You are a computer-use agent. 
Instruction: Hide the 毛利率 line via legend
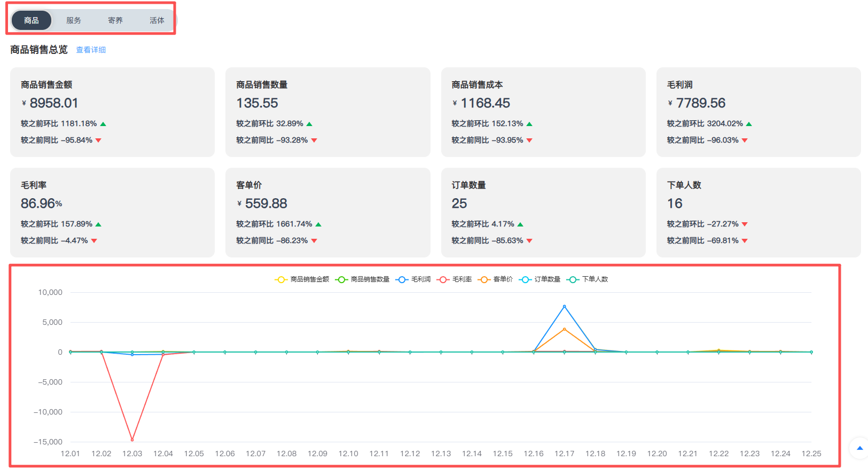455,279
